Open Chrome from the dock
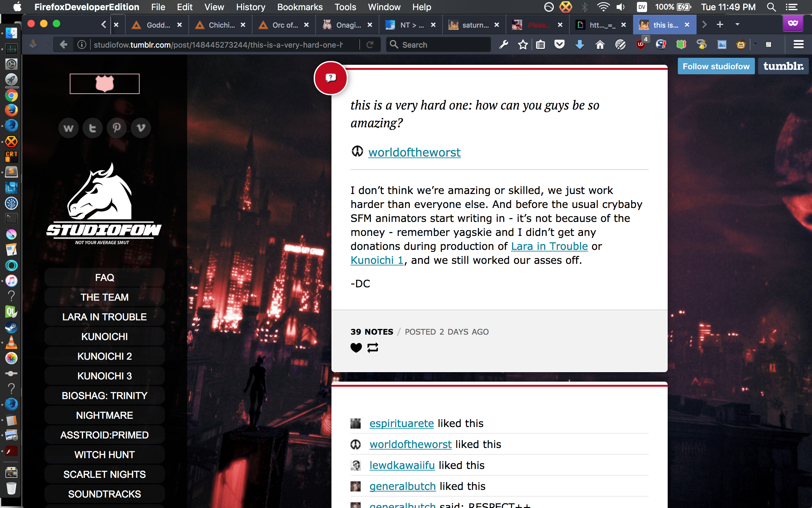 click(x=11, y=96)
